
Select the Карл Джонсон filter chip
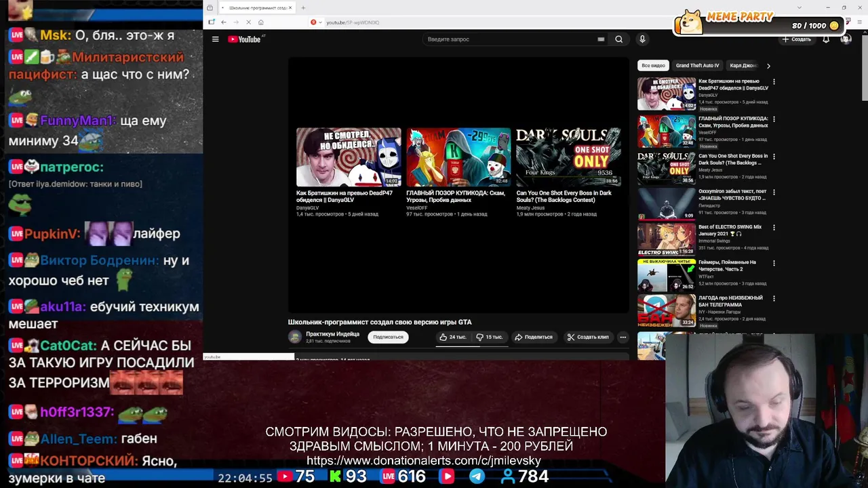tap(743, 66)
